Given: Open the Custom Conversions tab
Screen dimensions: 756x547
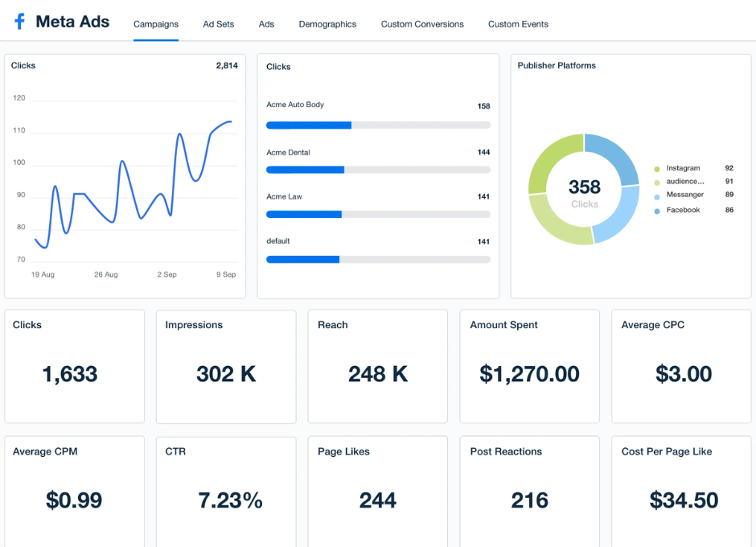Looking at the screenshot, I should [x=421, y=24].
